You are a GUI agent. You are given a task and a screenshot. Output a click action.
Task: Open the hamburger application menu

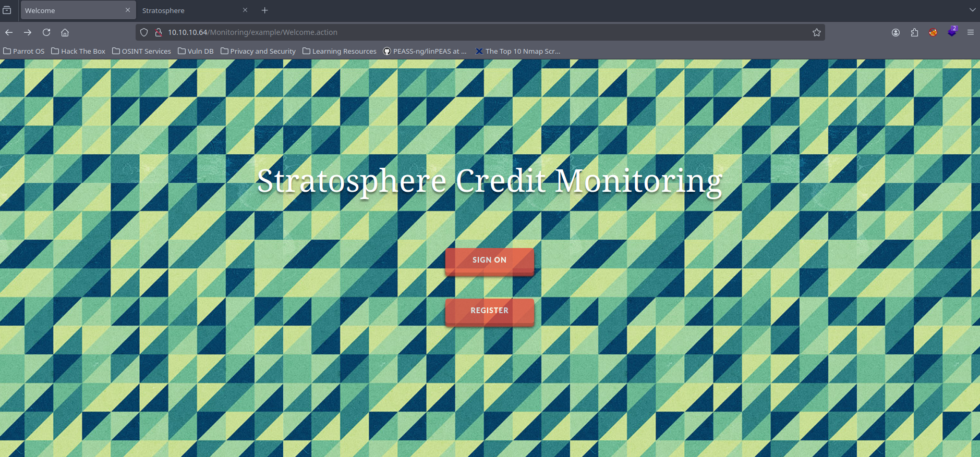970,32
